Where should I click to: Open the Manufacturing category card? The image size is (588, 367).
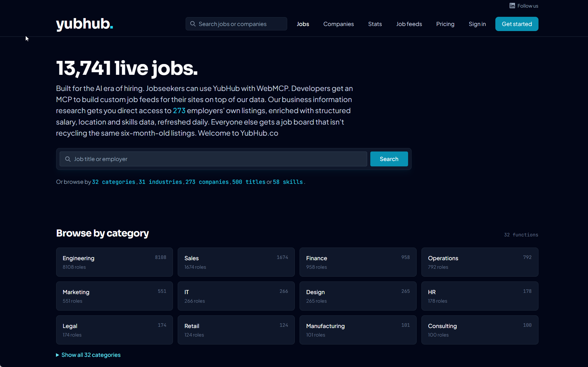pos(358,330)
